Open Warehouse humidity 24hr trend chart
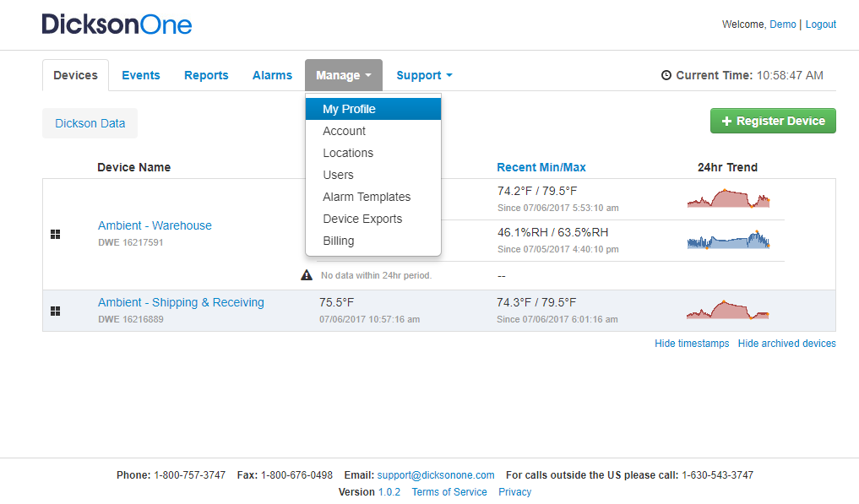The height and width of the screenshot is (504, 859). (x=729, y=240)
